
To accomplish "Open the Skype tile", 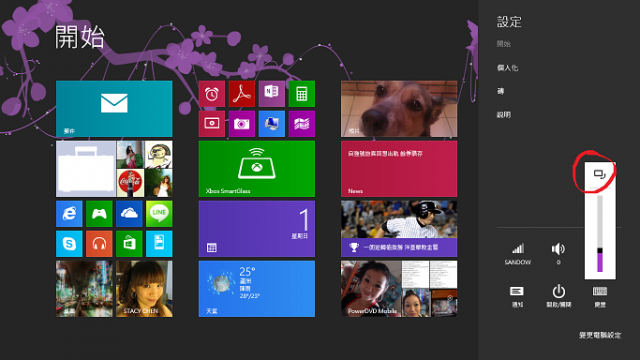I will [69, 244].
